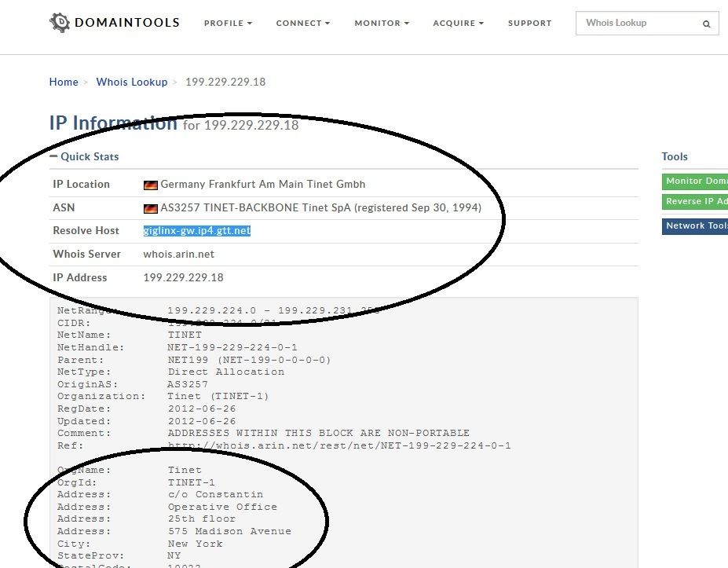
Task: Click the NetHandle value NET-199-229-224-0-1
Action: tap(232, 347)
